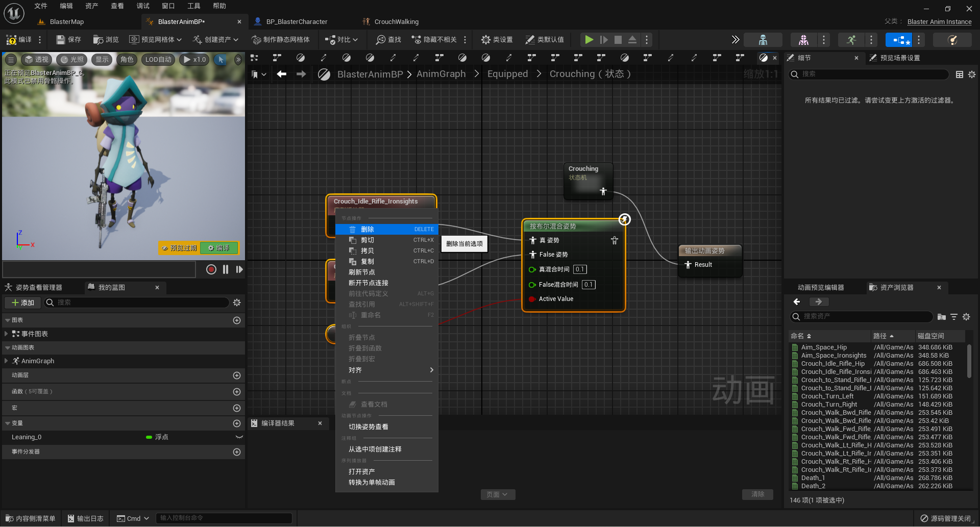This screenshot has height=527, width=980.
Task: Open the physics asset mode icon
Action: [x=952, y=39]
